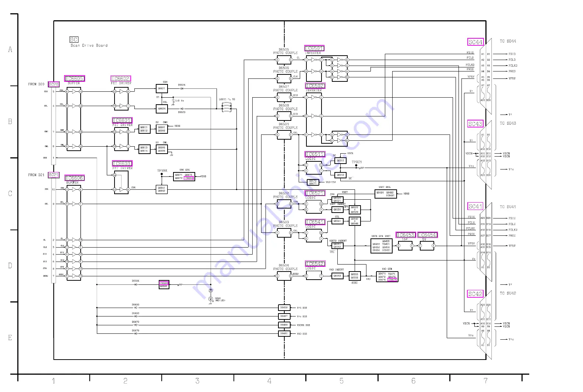The image size is (583, 392).
Task: Open the IC6603 FET driver link
Action: [122, 164]
